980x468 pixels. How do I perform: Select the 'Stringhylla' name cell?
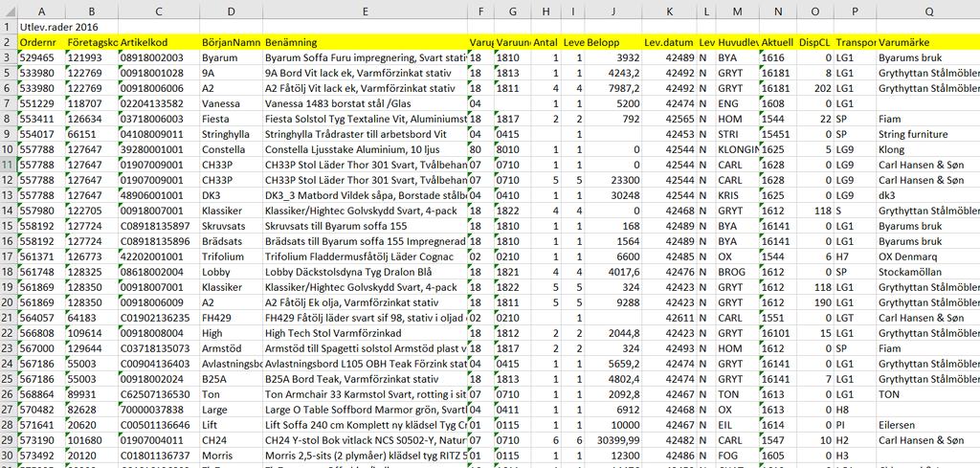pyautogui.click(x=232, y=134)
